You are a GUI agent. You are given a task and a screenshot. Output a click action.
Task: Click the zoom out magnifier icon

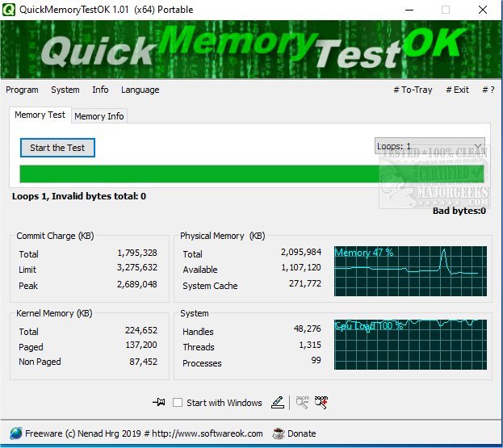coord(303,402)
